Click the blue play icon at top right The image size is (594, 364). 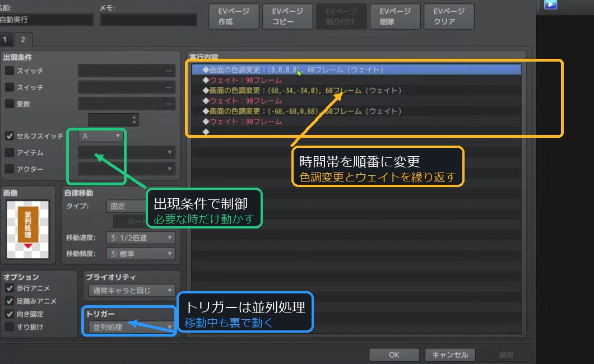click(550, 4)
